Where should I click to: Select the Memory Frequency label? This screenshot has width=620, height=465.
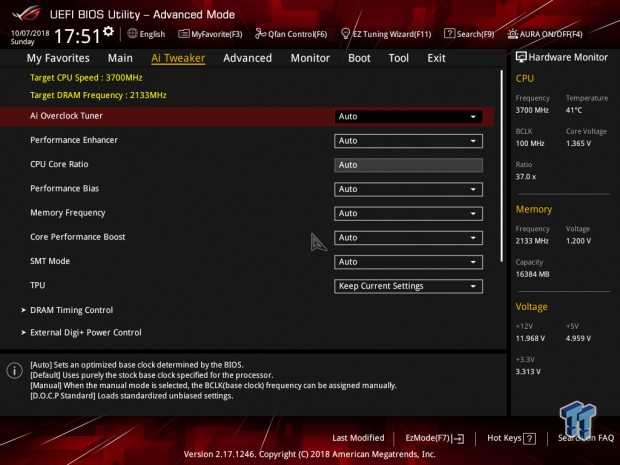[x=68, y=213]
